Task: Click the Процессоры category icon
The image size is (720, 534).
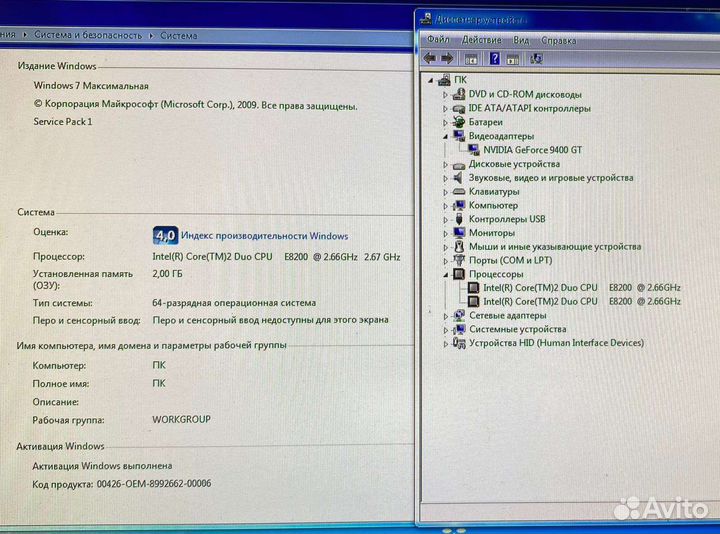Action: (459, 274)
